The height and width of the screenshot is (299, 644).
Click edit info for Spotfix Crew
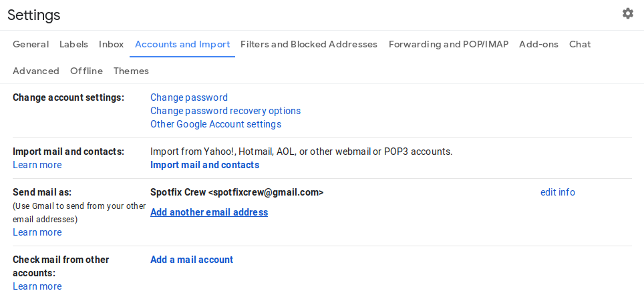tap(558, 192)
